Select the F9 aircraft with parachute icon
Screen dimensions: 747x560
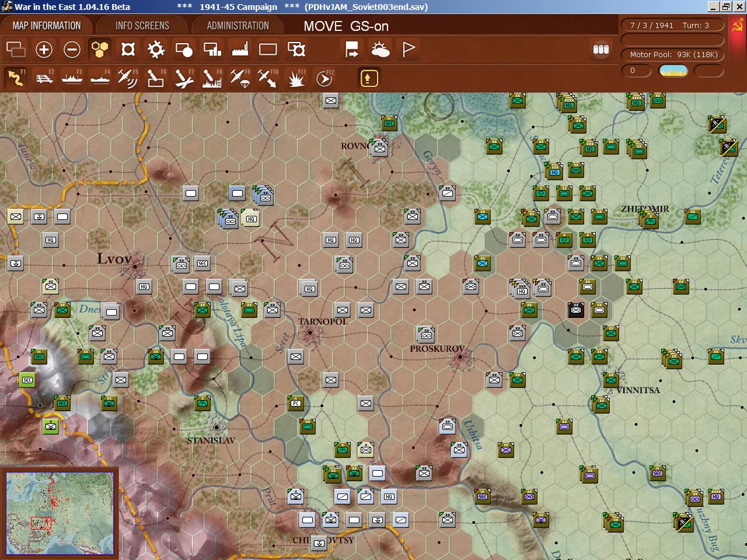pos(240,78)
